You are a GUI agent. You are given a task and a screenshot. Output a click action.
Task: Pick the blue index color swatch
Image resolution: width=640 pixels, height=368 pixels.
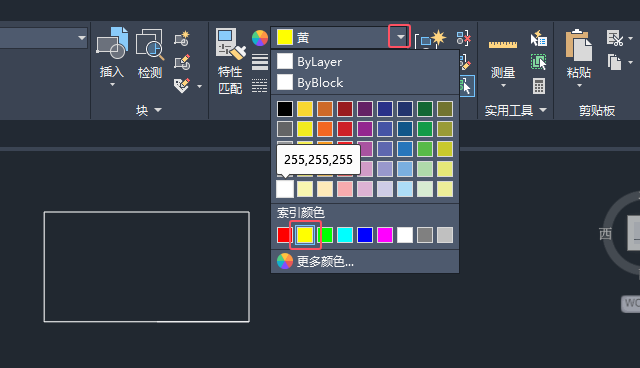365,235
